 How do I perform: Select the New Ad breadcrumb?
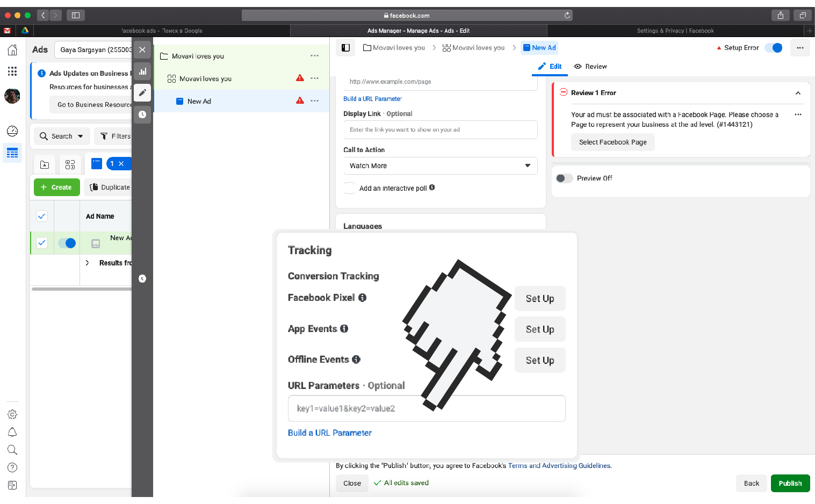pos(539,48)
